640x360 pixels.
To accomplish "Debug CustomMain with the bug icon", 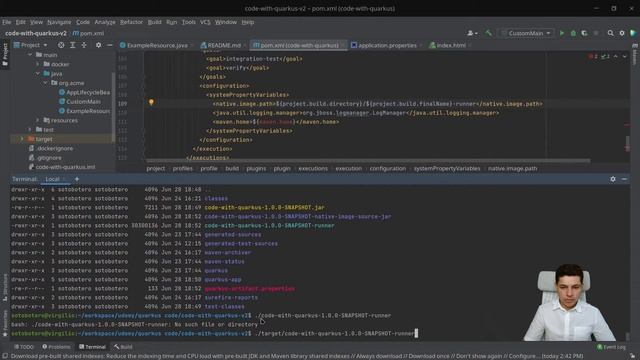I will click(x=573, y=33).
